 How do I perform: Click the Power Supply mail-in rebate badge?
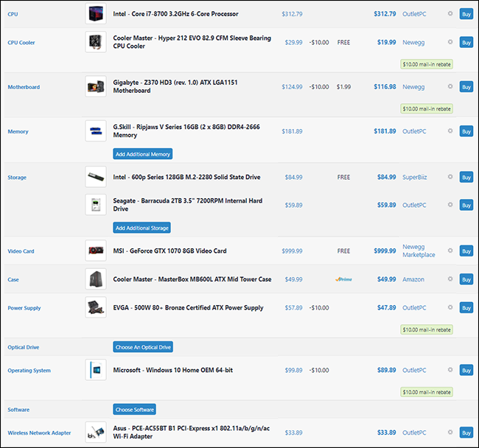427,329
